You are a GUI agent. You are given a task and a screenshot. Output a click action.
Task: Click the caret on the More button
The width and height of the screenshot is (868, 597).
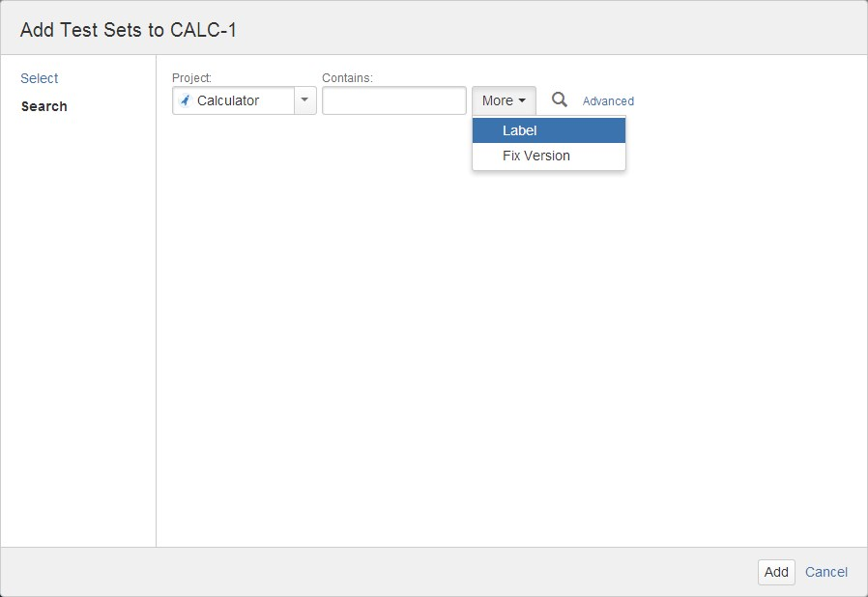tap(522, 100)
